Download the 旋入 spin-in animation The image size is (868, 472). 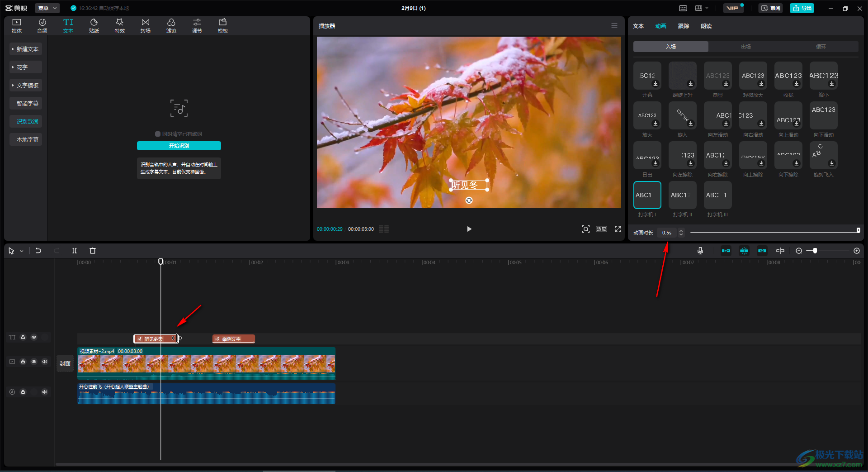pyautogui.click(x=691, y=124)
